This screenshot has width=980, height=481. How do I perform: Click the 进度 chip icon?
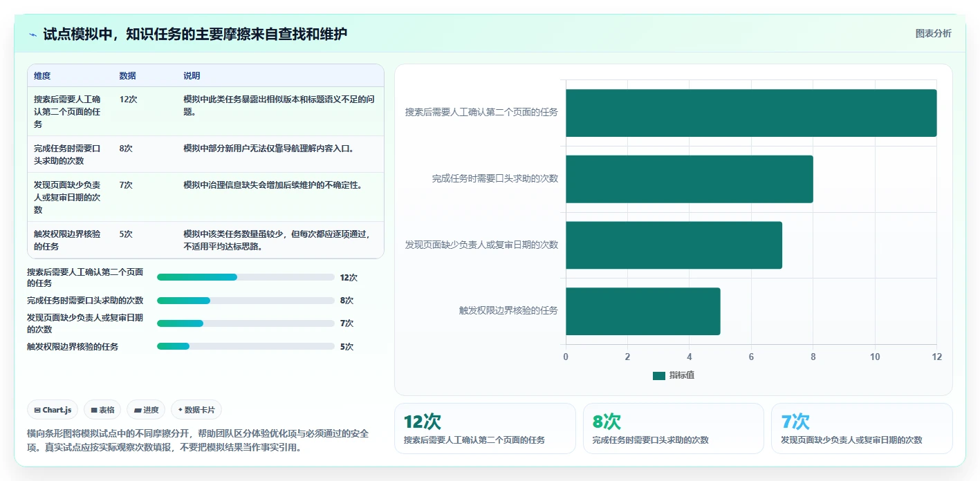138,410
